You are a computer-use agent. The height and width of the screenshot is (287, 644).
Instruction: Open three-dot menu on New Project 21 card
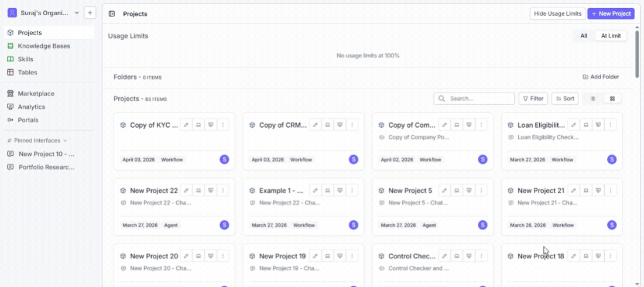coord(610,190)
